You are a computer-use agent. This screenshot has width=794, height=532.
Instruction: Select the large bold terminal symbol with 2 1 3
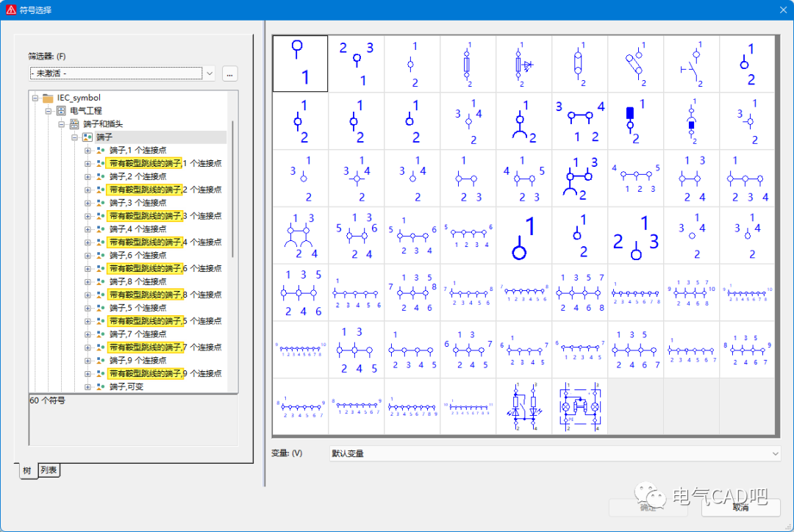[635, 235]
